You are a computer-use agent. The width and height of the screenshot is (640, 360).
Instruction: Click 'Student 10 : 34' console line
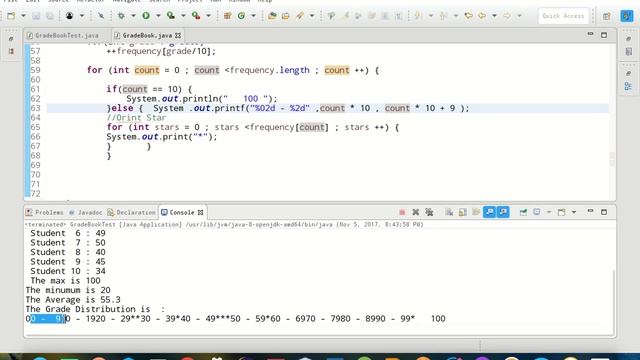click(68, 271)
